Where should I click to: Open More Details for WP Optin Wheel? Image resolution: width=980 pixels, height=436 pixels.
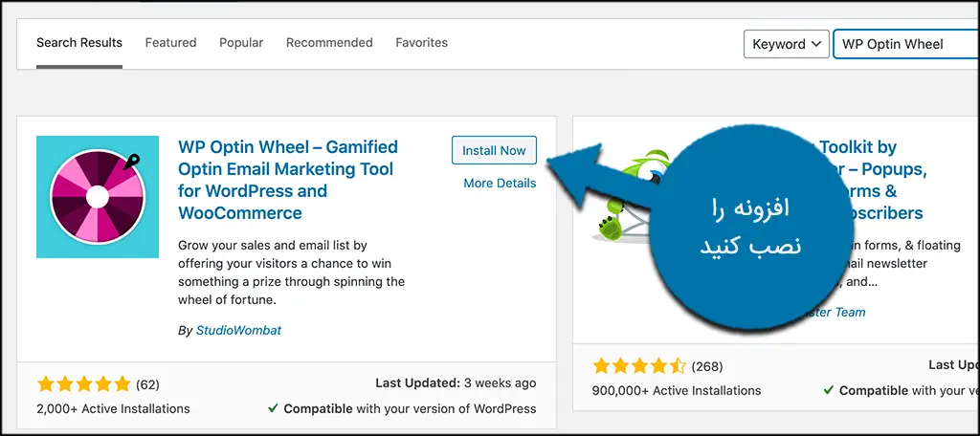tap(500, 183)
